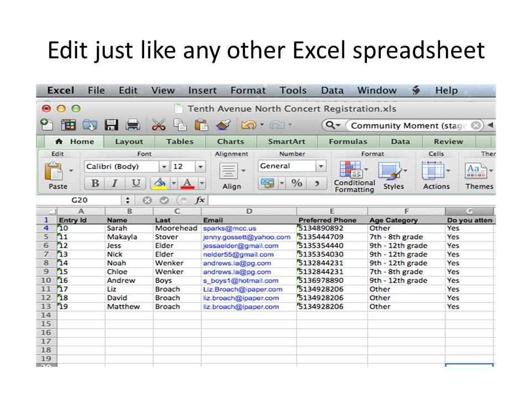Open fill color dropdown arrow
532x399 pixels.
[173, 183]
